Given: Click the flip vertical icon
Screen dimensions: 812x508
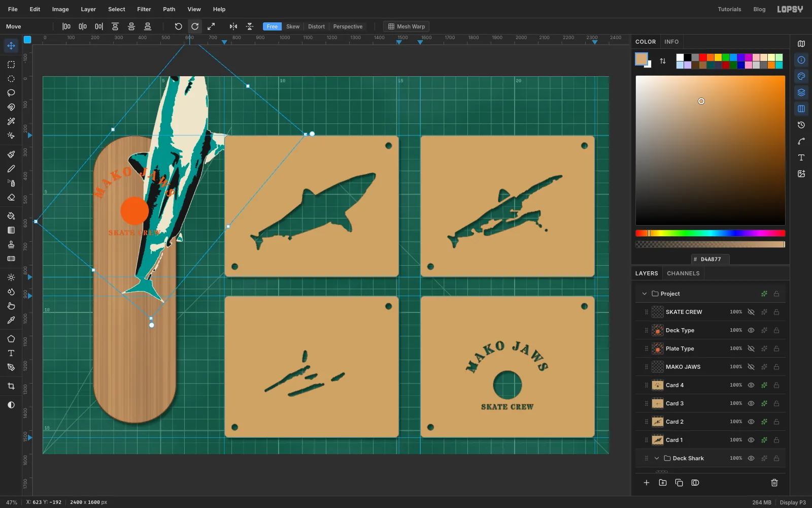Looking at the screenshot, I should [x=249, y=26].
